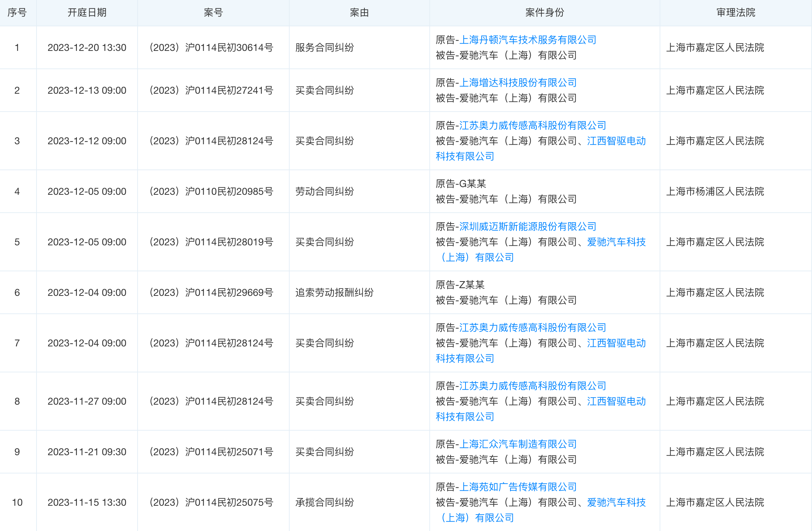The width and height of the screenshot is (812, 531).
Task: Click case number 沪0114民初28124号 in the 2023-12-12 row
Action: [x=211, y=141]
